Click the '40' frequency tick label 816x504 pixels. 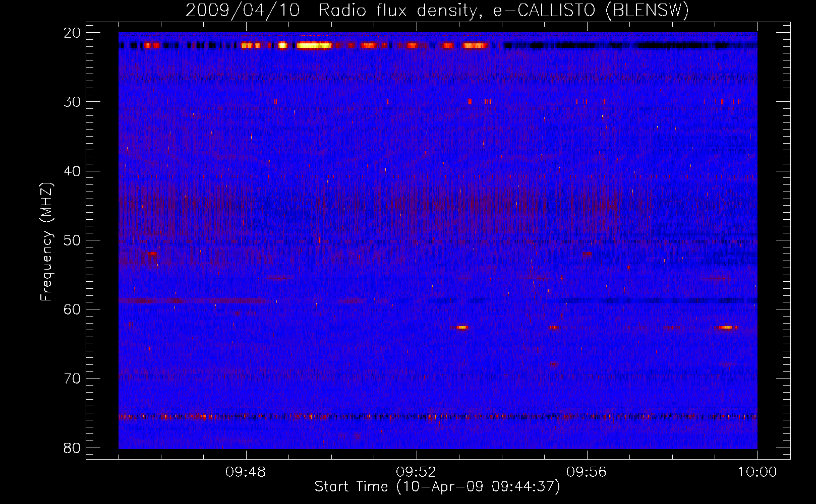(x=73, y=171)
